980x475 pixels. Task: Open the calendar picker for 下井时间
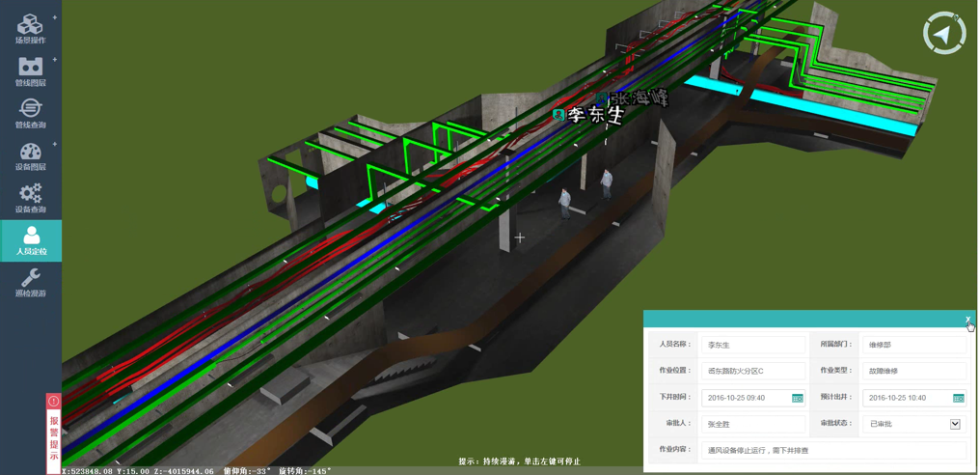pyautogui.click(x=798, y=398)
